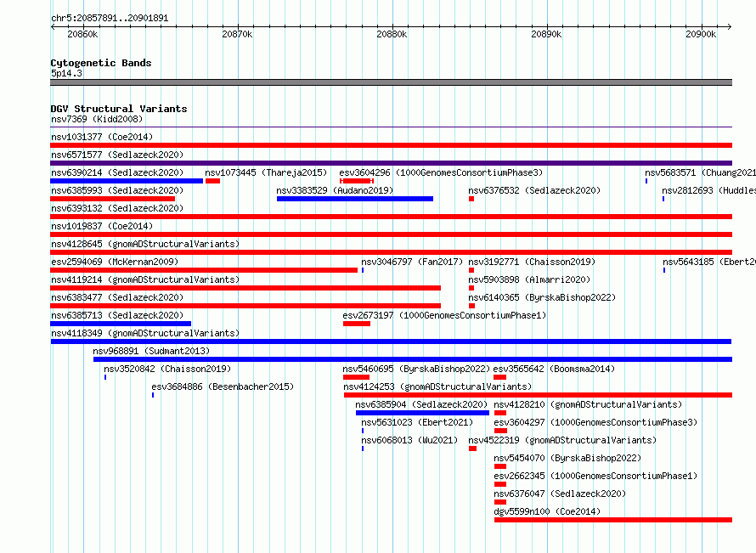Select nsv4118349 (gnomADStructuralVariants) label

tap(145, 333)
